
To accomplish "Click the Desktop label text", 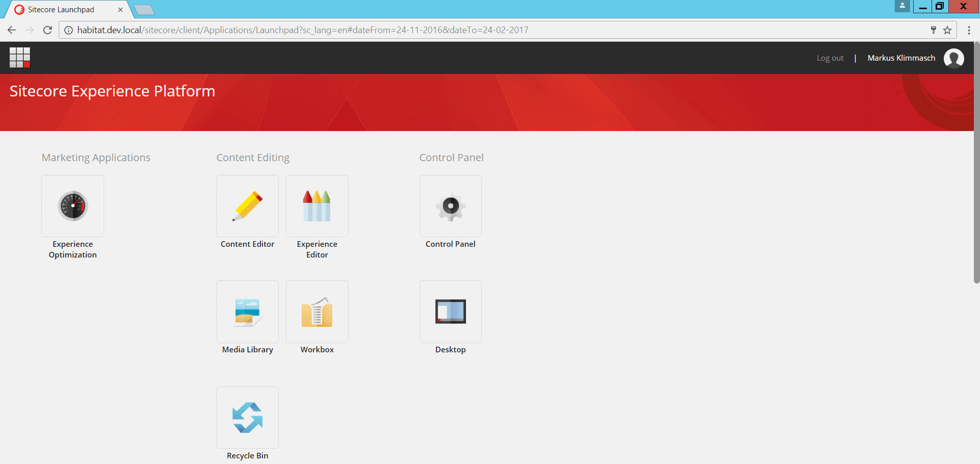I will [451, 350].
